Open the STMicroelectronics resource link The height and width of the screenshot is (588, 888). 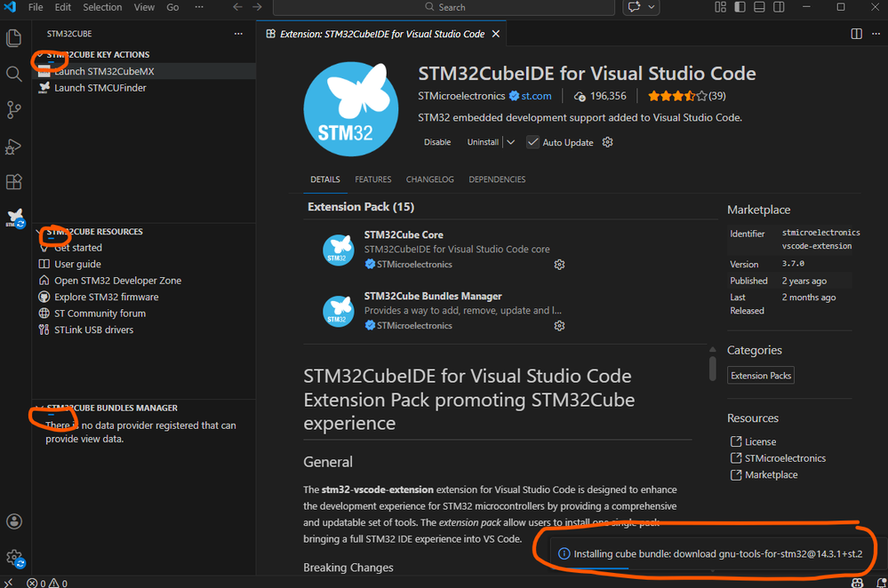tap(785, 457)
